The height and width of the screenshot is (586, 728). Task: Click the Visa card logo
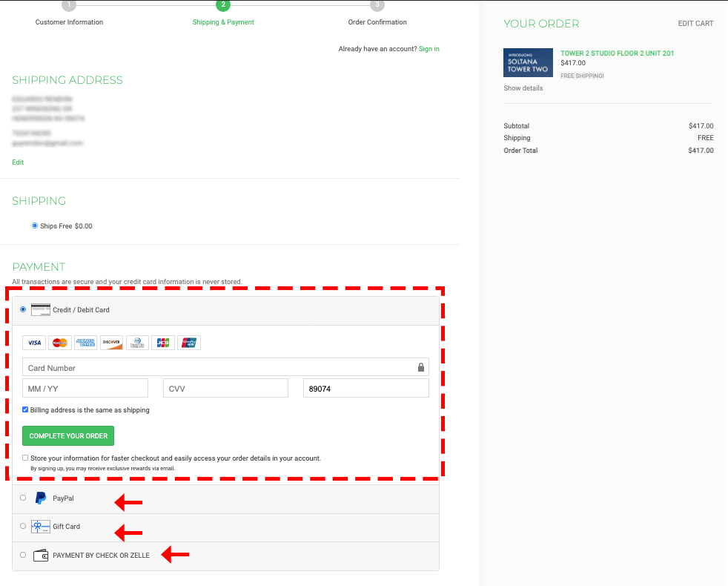[34, 343]
